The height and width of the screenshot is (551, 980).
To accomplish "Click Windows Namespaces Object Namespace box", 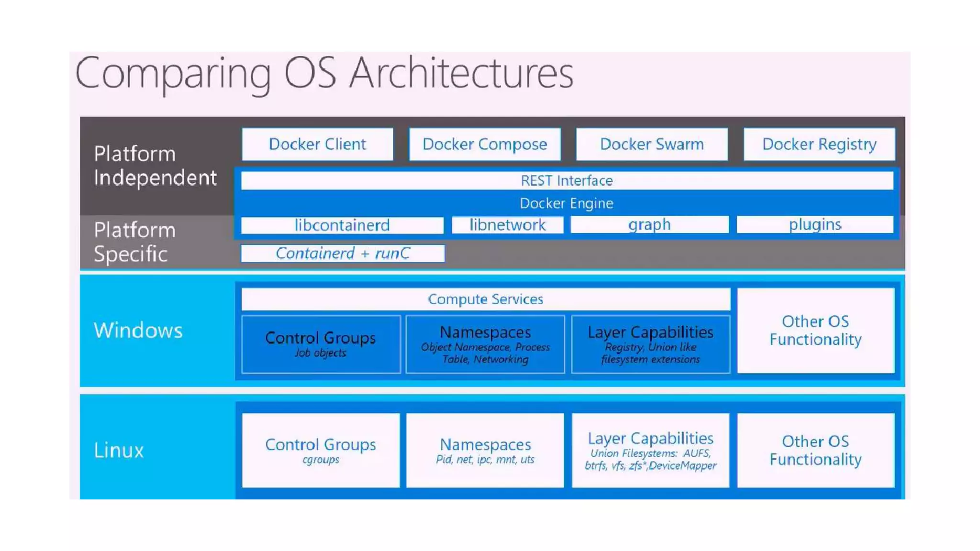I will (485, 344).
